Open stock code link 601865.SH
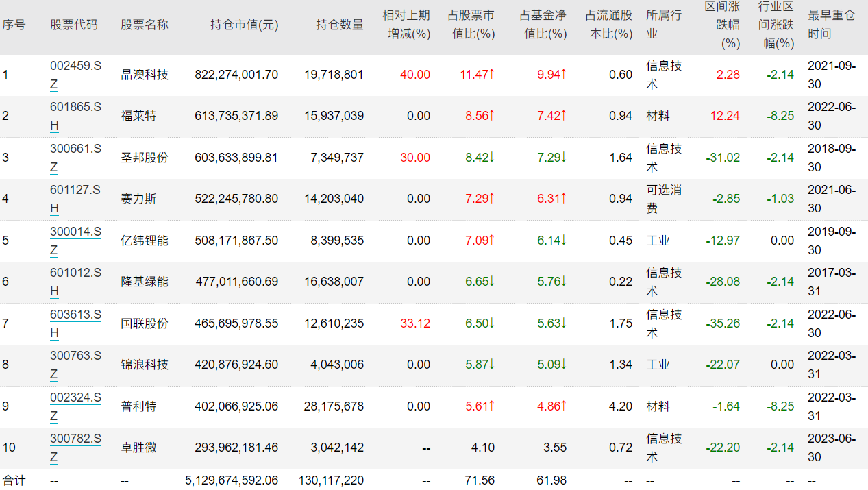The image size is (868, 490). click(75, 116)
